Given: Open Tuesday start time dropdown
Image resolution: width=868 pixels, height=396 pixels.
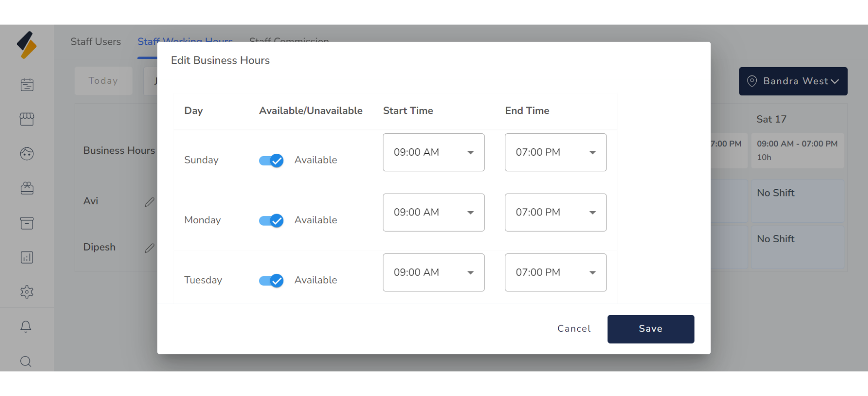Looking at the screenshot, I should pyautogui.click(x=434, y=272).
